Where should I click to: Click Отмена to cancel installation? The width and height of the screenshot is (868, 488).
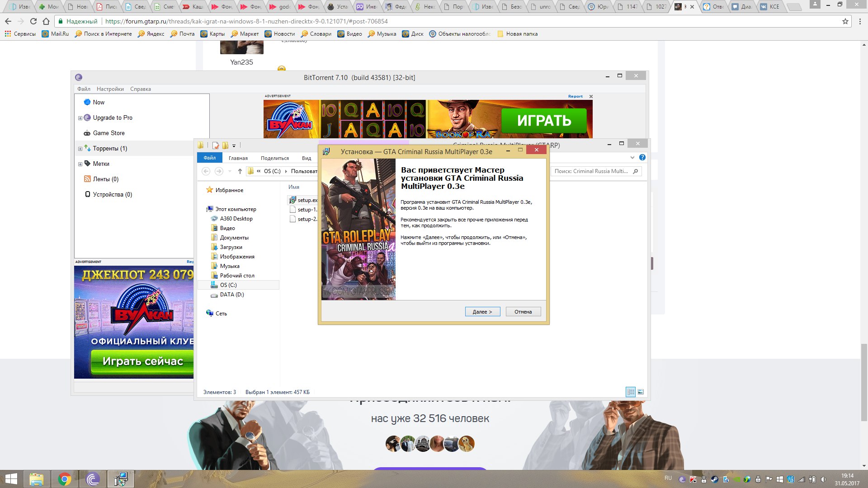click(523, 312)
